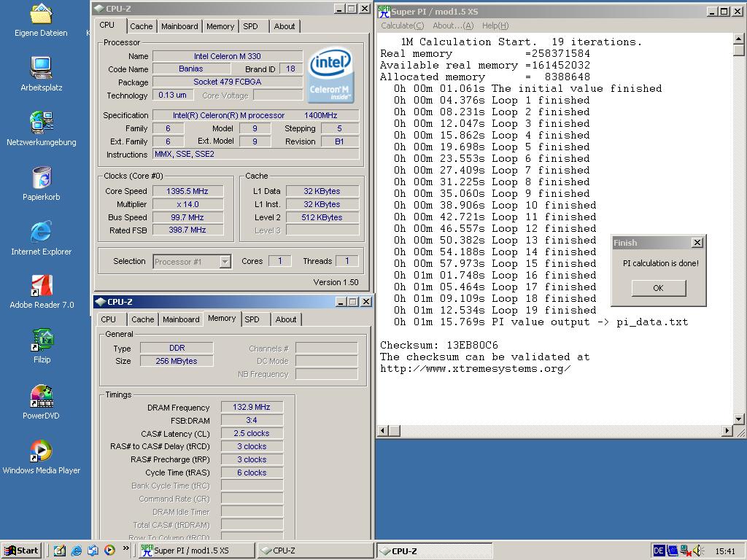Screen dimensions: 747x560
Task: Click the Intel Celeron M logo in CPU-Z
Action: point(330,75)
